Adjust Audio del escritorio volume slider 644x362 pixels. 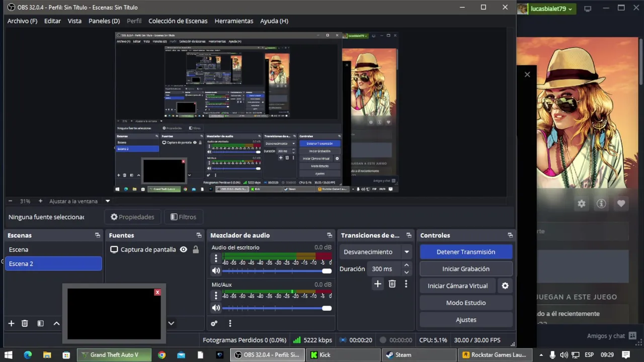(x=277, y=271)
